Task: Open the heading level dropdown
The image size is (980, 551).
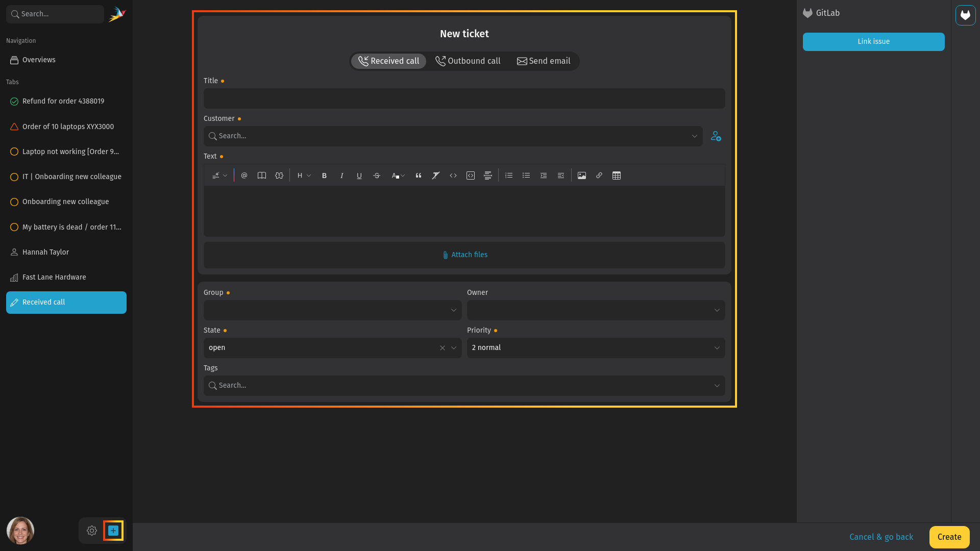Action: click(303, 176)
